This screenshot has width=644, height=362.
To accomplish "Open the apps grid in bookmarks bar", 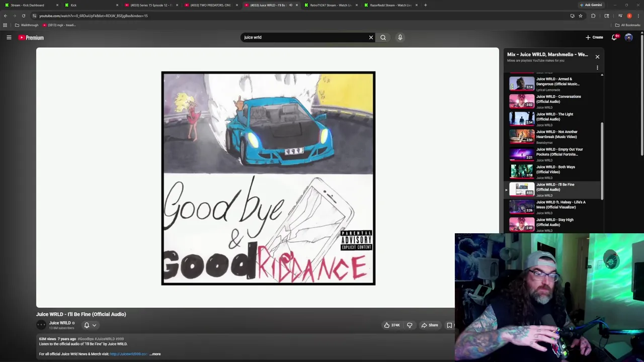I will 5,25.
